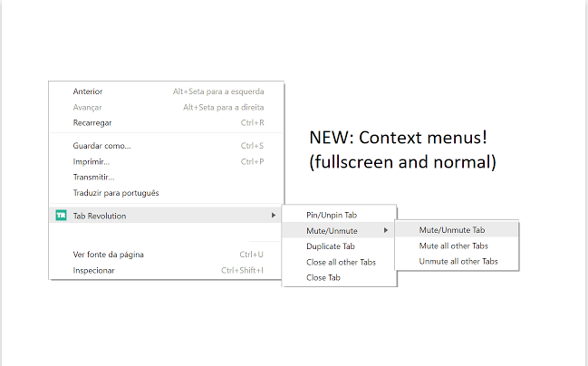Choose Duplicate Tab

[339, 246]
